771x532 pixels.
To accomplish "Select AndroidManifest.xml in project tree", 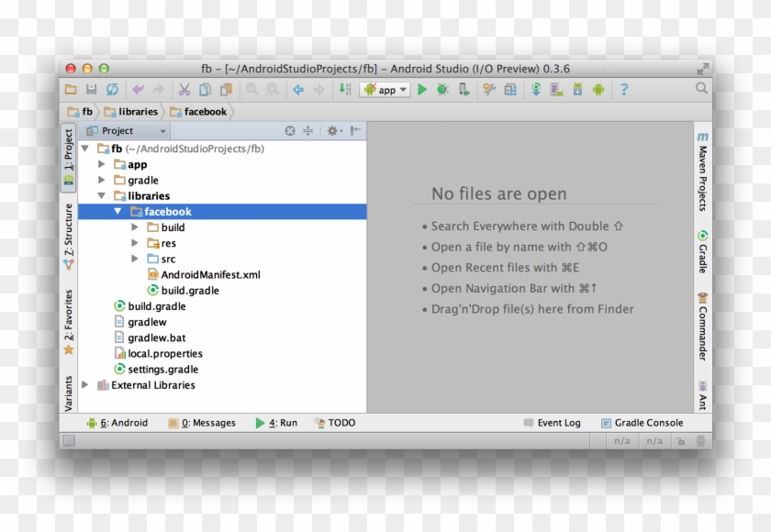I will pos(204,274).
